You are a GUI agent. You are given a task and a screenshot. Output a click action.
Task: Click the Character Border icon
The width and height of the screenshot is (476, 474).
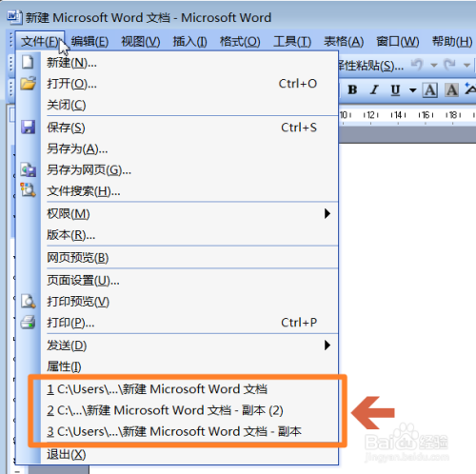[x=430, y=90]
